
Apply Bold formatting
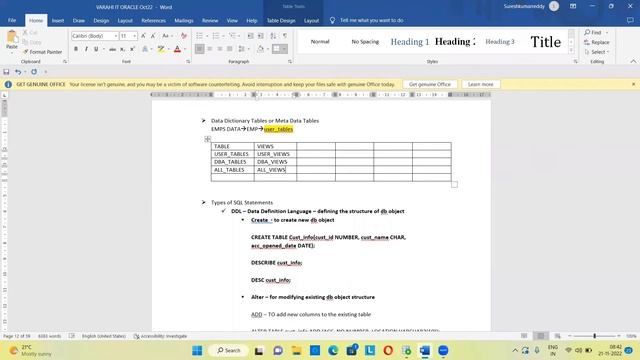click(x=76, y=49)
